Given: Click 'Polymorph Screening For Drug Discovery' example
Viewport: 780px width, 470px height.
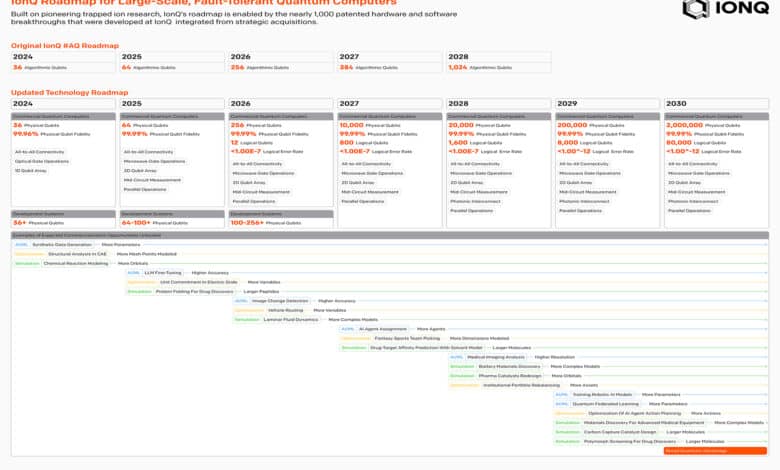Looking at the screenshot, I should click(x=630, y=442).
